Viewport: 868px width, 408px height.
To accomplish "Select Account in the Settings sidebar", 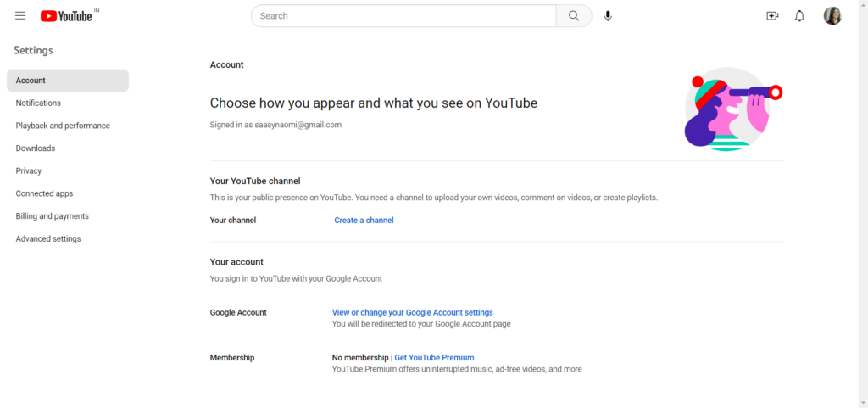I will pos(68,81).
